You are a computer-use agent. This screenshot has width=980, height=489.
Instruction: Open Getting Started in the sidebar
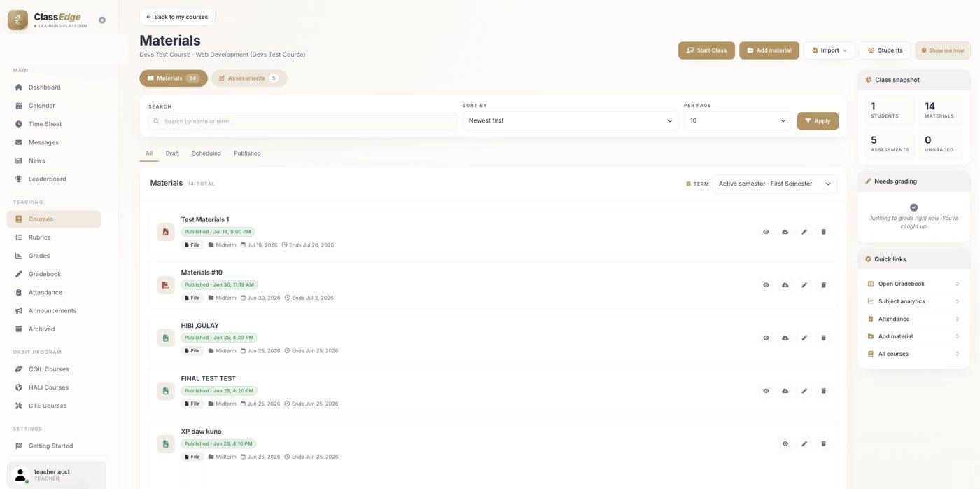[x=54, y=446]
